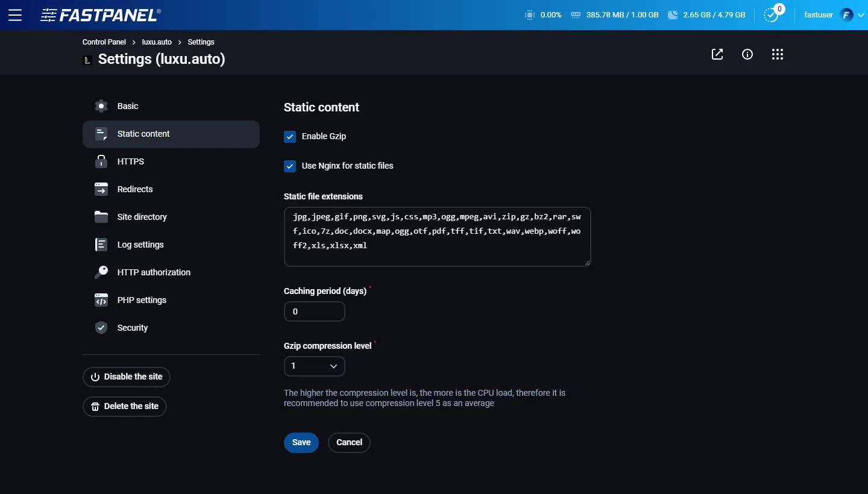Click the 2.65 GB / 4.79 GB disk text
Viewport: 868px width, 494px height.
coord(714,15)
